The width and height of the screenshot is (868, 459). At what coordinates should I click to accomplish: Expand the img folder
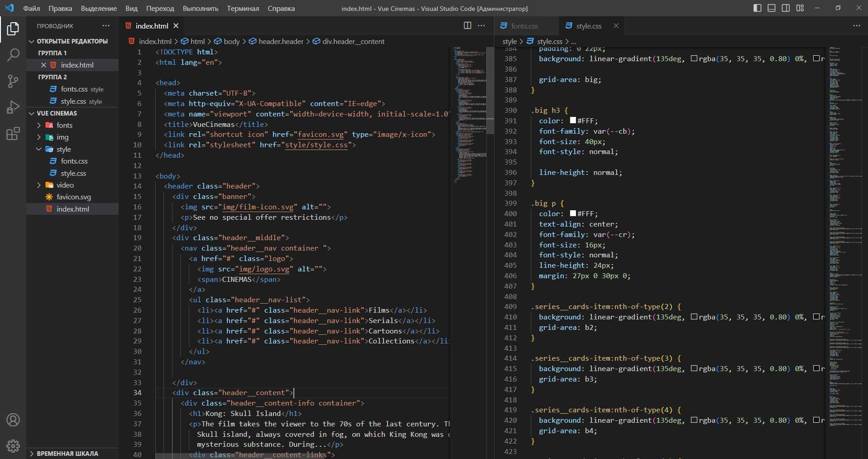(39, 137)
